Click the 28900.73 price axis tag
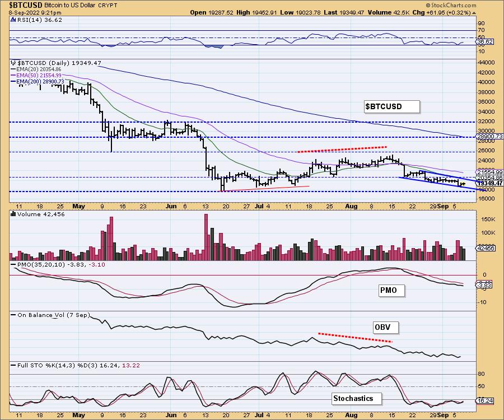Image resolution: width=504 pixels, height=420 pixels. [490, 136]
